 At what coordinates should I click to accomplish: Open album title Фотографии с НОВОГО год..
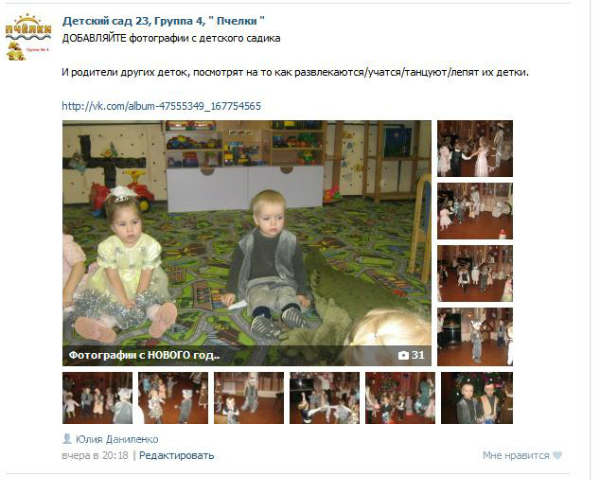[144, 355]
